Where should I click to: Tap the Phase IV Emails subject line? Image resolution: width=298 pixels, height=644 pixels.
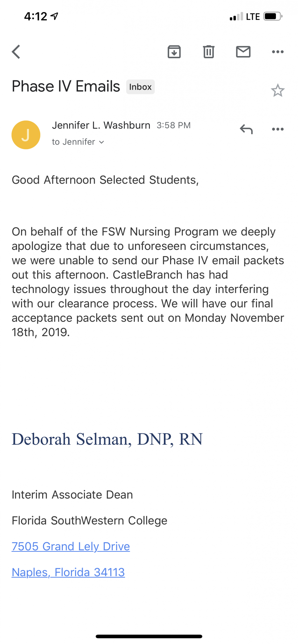pyautogui.click(x=66, y=86)
